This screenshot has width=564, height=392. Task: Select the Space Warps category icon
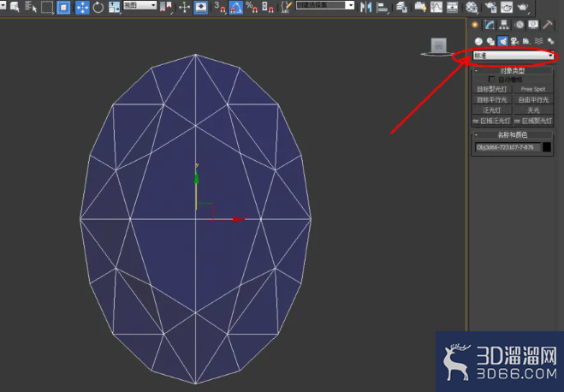click(x=539, y=41)
